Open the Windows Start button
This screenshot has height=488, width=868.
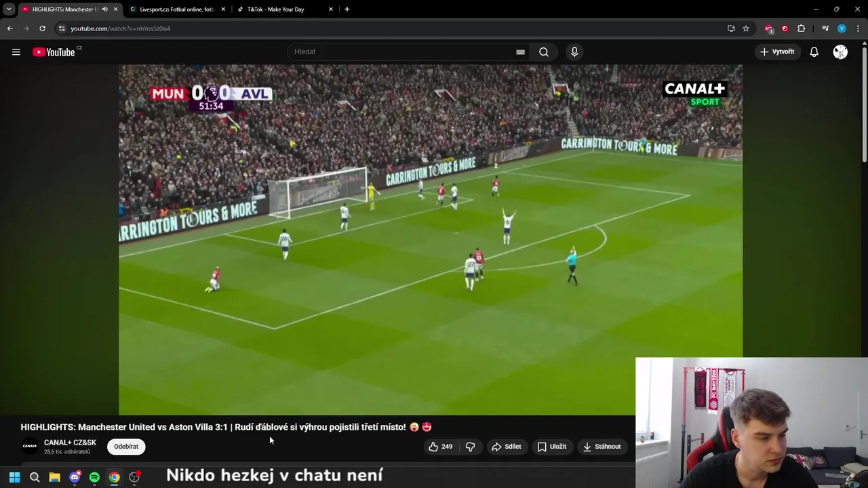14,477
